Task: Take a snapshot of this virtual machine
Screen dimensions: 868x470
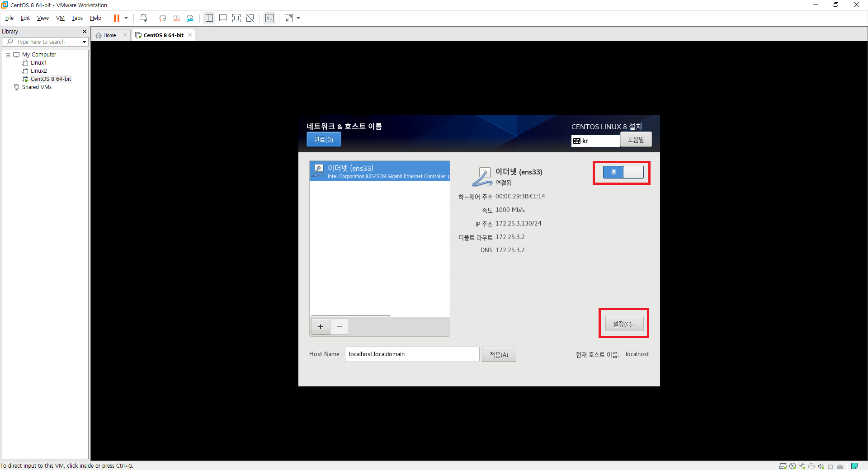Action: coord(163,18)
